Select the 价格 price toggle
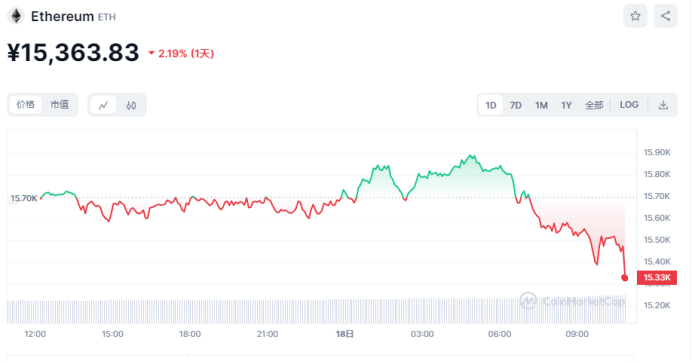692x362 pixels. point(26,105)
